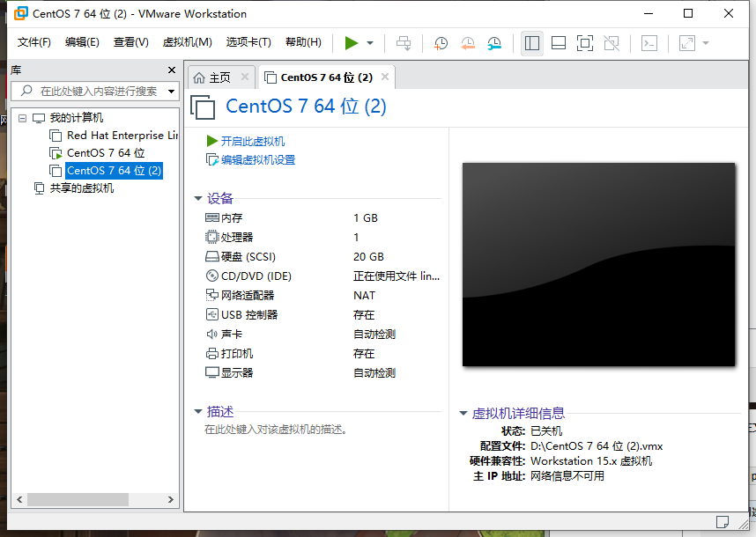
Task: Click the NAT network adapter value
Action: tap(364, 295)
